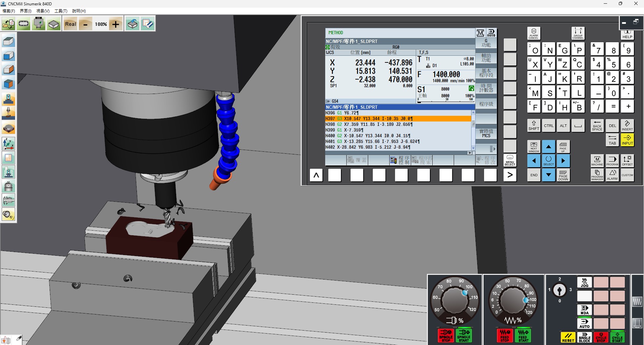
Task: Open the 界面(I) menu
Action: point(26,11)
